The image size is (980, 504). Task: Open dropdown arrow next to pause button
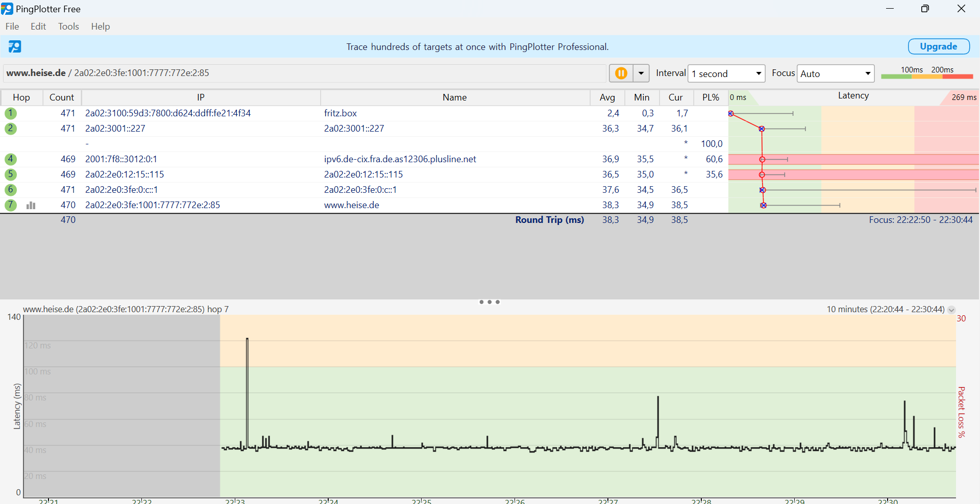tap(641, 73)
